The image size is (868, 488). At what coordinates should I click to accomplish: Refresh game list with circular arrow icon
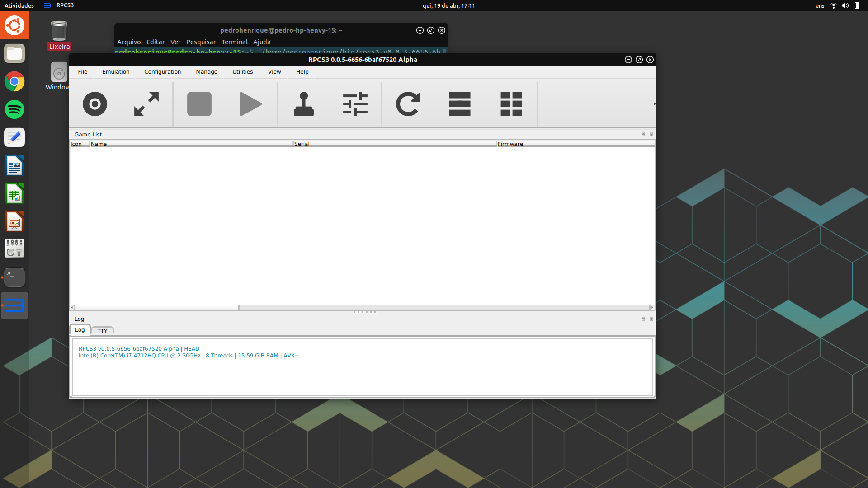click(408, 104)
